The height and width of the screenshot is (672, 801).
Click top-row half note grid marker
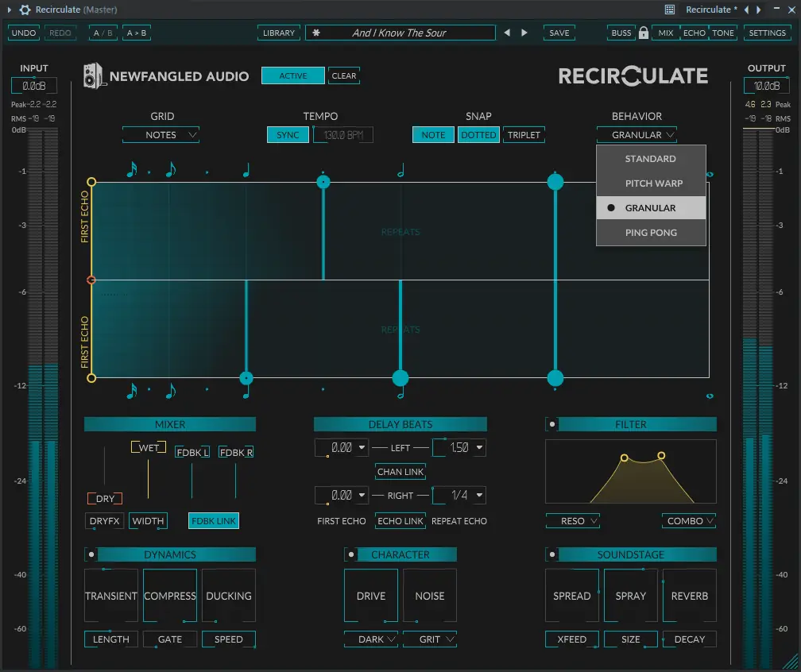pos(400,170)
